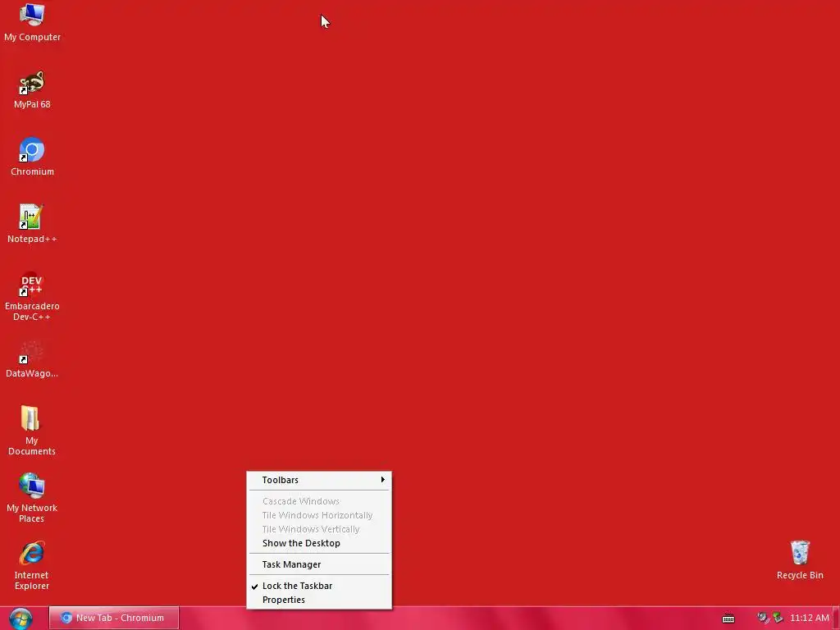Click the show desktop strip beside the clock
Image resolution: width=840 pixels, height=630 pixels.
[836, 619]
